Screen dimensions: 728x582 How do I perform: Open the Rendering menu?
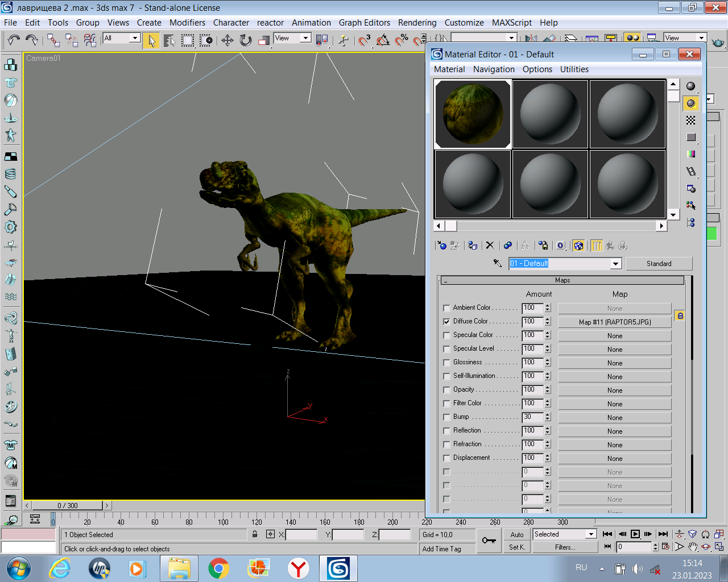pos(417,23)
